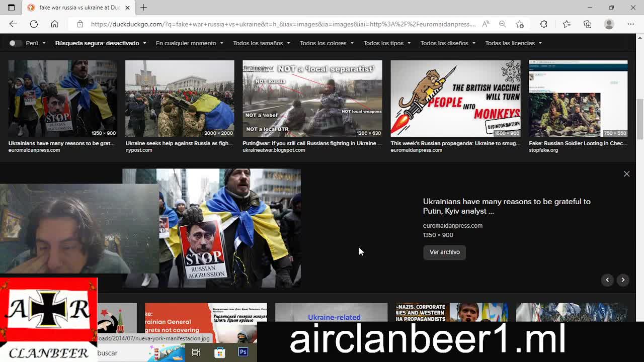This screenshot has height=362, width=644.
Task: Open the browser home page icon
Action: click(54, 24)
